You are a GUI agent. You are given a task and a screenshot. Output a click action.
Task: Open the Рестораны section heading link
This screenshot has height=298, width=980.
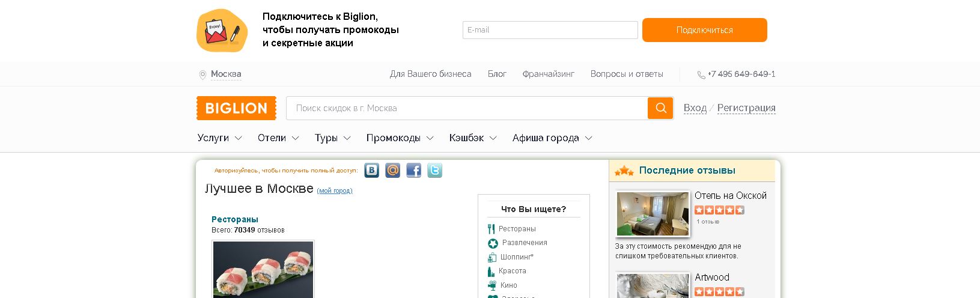click(x=235, y=219)
